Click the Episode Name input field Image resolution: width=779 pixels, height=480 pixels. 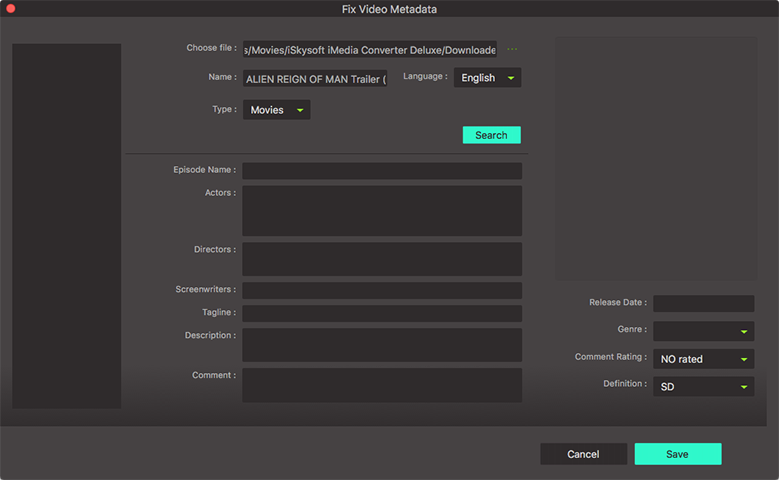(381, 171)
